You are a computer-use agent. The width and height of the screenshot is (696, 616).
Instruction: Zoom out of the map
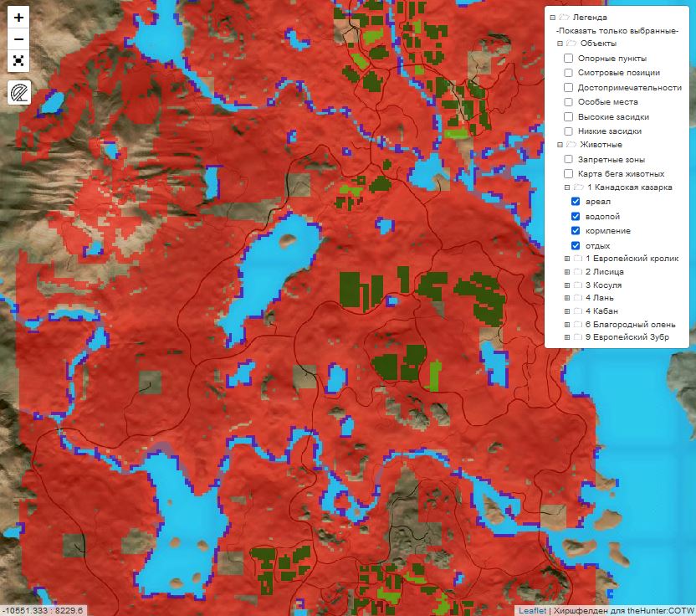(18, 39)
